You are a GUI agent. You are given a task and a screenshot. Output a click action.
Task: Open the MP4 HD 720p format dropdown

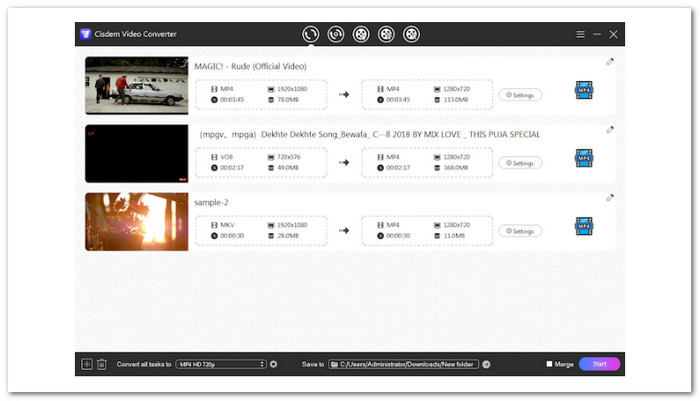221,364
